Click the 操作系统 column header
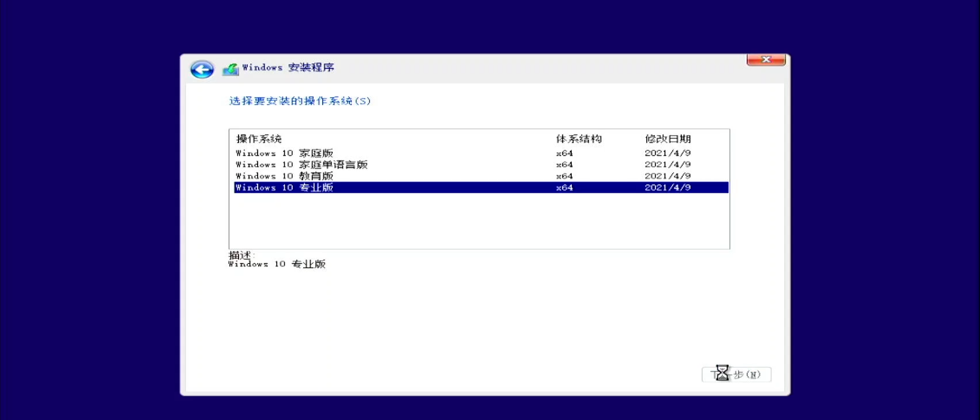980x420 pixels. 259,139
